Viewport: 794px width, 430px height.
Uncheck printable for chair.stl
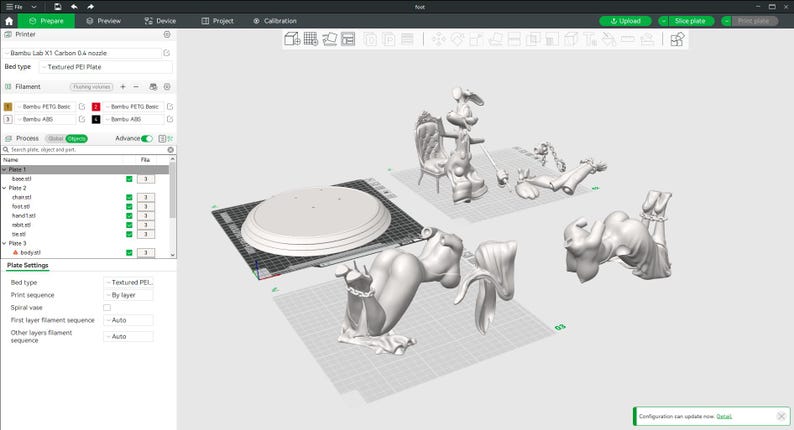[129, 197]
